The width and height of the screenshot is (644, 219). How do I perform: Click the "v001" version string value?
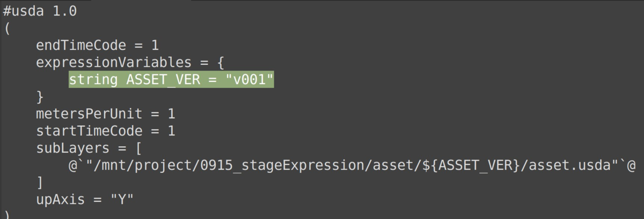250,80
